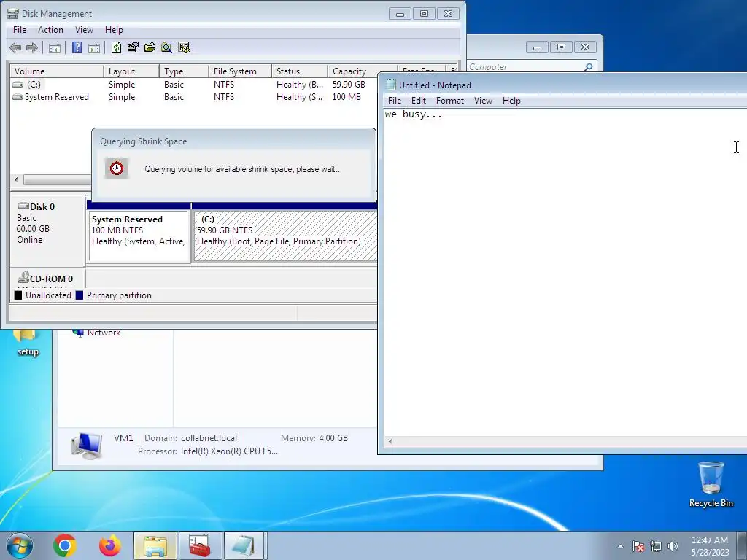747x560 pixels.
Task: Open the blue Help question mark icon
Action: pyautogui.click(x=77, y=47)
